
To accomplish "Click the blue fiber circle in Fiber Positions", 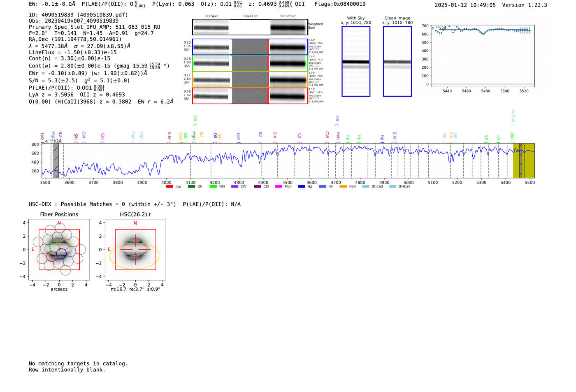I will tap(61, 253).
